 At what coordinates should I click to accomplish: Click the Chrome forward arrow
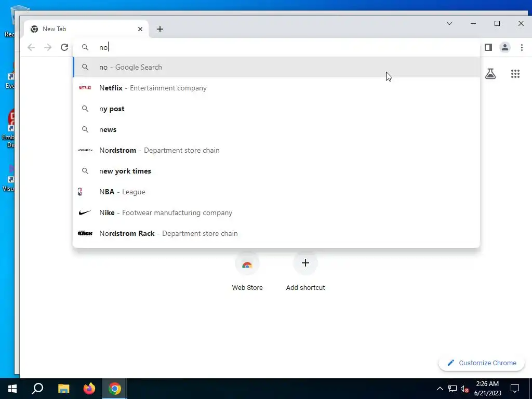tap(48, 47)
